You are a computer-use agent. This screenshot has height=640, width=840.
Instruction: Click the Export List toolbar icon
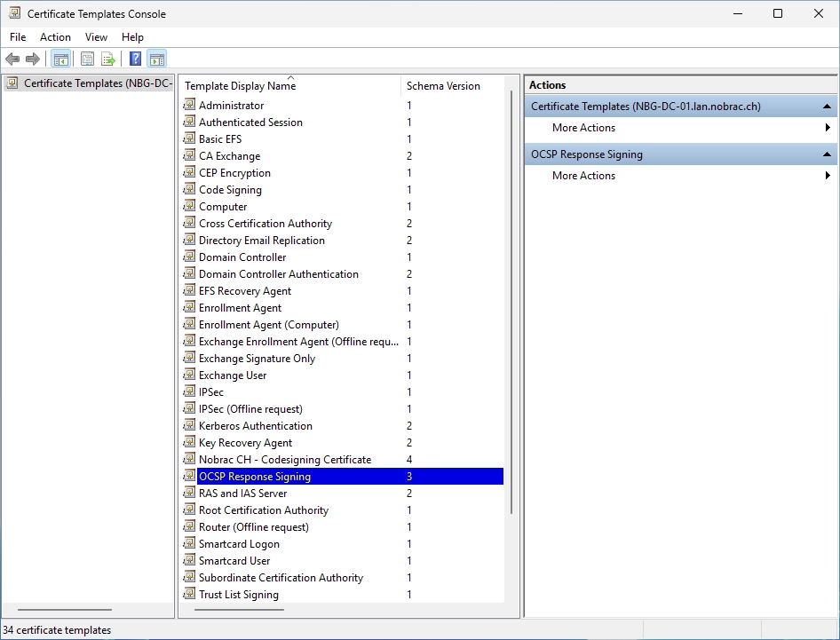tap(108, 59)
